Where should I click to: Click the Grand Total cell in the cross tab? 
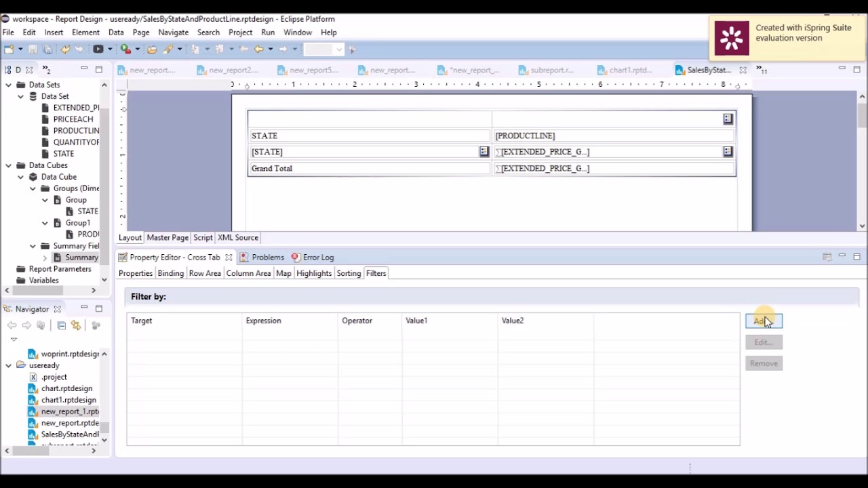point(370,168)
